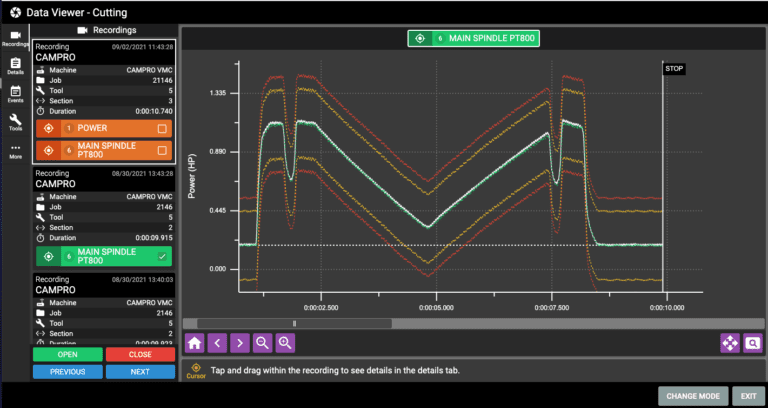Click the camera icon beside Recordings header
The image size is (768, 408).
click(x=82, y=30)
